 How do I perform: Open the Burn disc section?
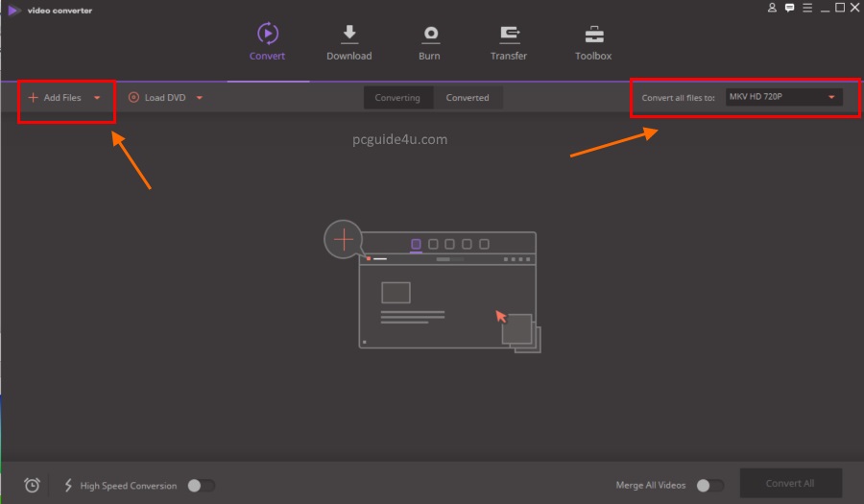[x=429, y=35]
